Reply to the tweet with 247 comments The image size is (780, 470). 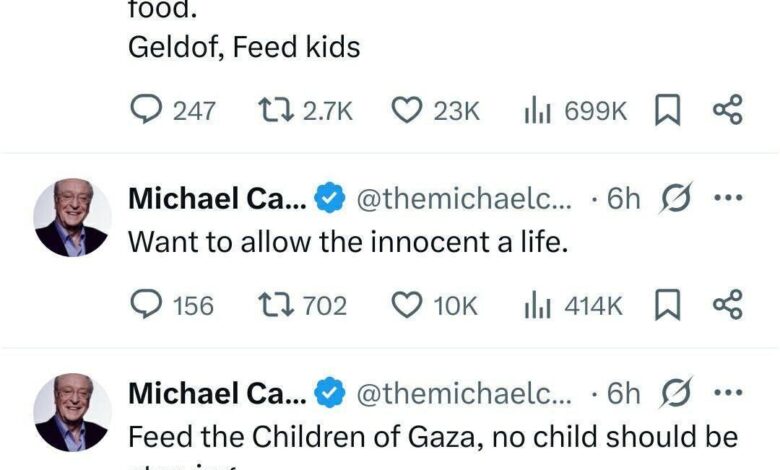pos(148,111)
